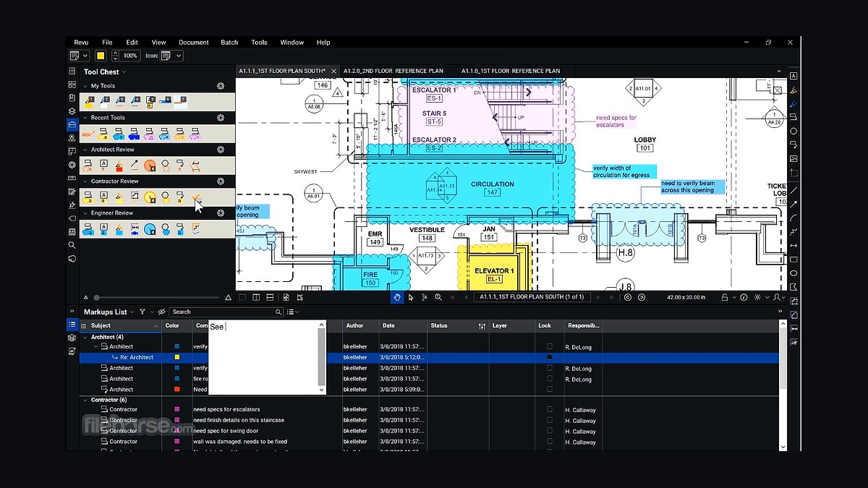Toggle Lock for 'need spec for swing door'
868x488 pixels.
[550, 431]
